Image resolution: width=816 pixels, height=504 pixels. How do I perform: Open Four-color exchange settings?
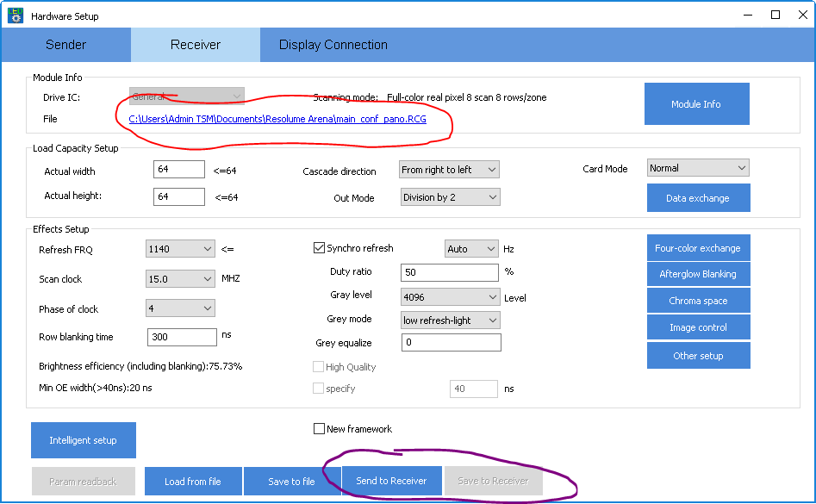(x=697, y=248)
